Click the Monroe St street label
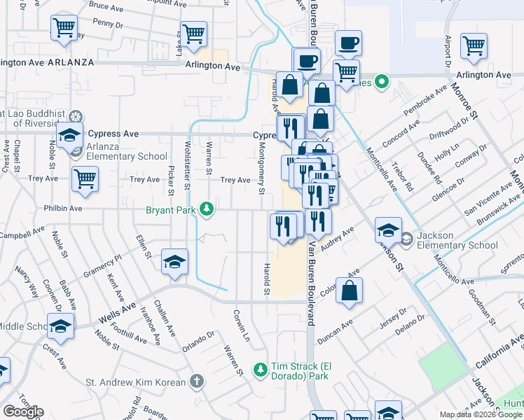 [464, 101]
